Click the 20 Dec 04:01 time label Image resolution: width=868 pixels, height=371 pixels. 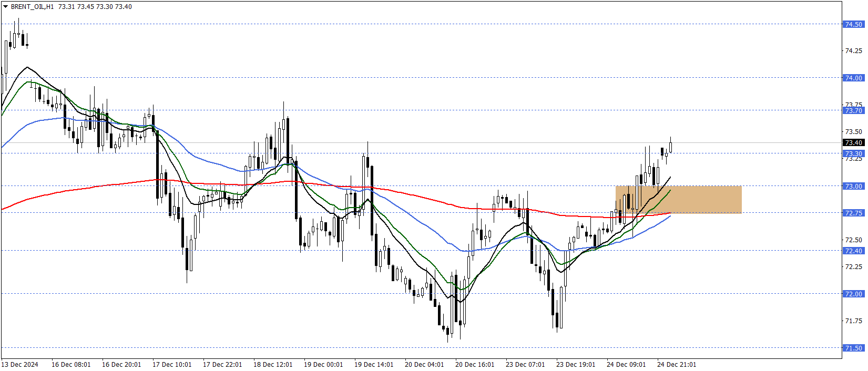tap(424, 365)
